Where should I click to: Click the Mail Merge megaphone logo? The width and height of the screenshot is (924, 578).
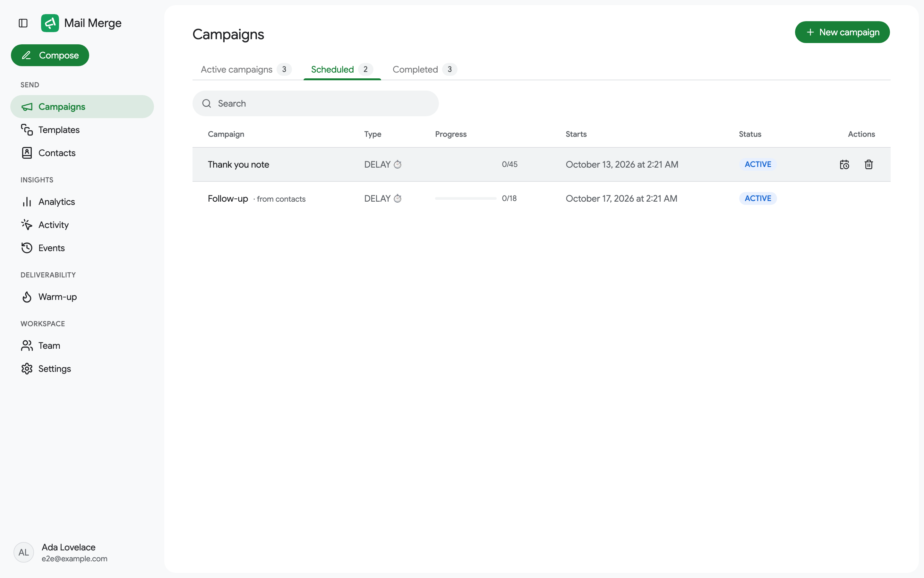50,23
